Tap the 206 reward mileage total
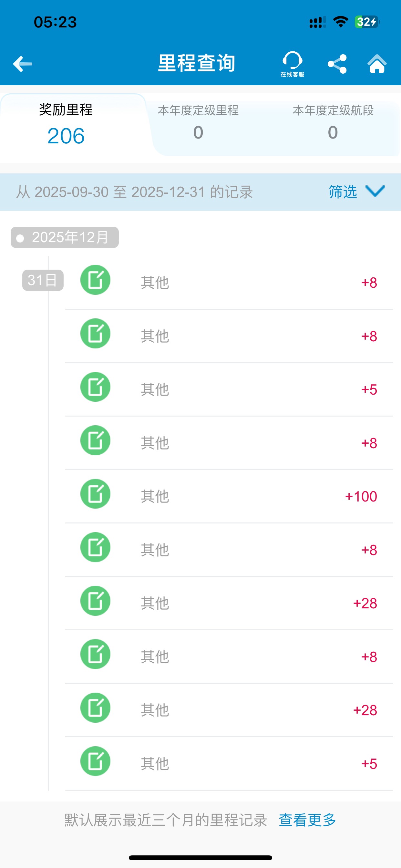This screenshot has height=868, width=401. tap(66, 136)
